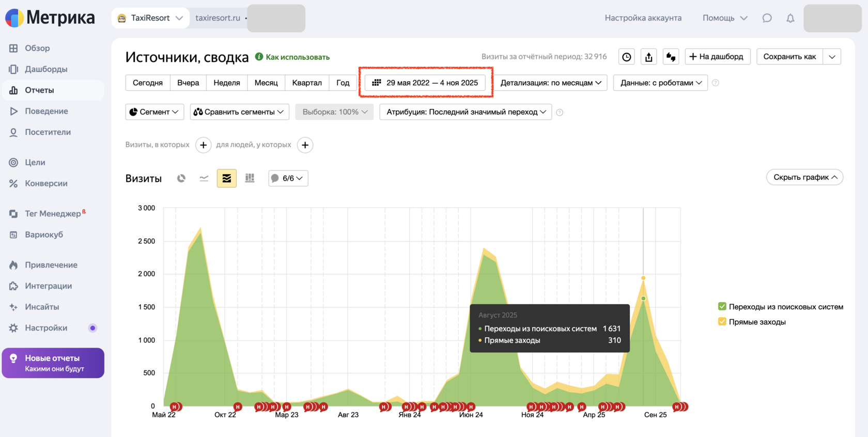Select the Неделя period

[227, 83]
